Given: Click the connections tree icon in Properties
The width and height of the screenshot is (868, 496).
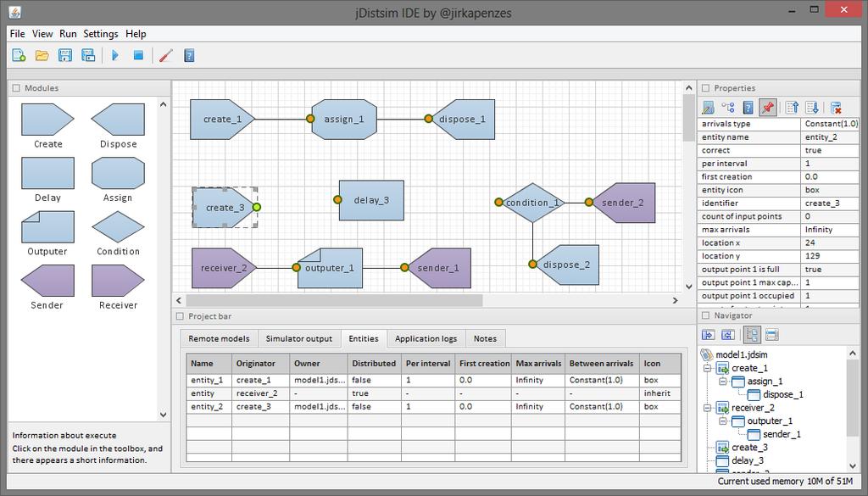Looking at the screenshot, I should click(728, 108).
